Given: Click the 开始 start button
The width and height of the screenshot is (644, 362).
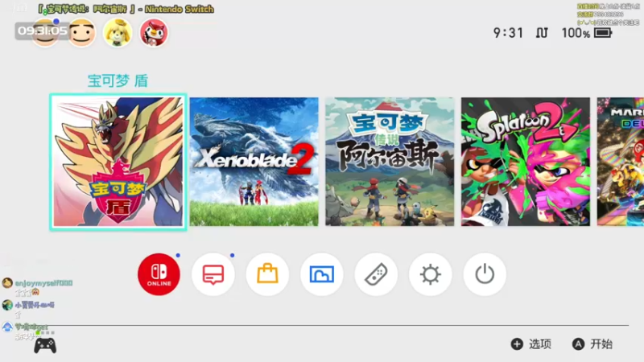Looking at the screenshot, I should pyautogui.click(x=592, y=344).
